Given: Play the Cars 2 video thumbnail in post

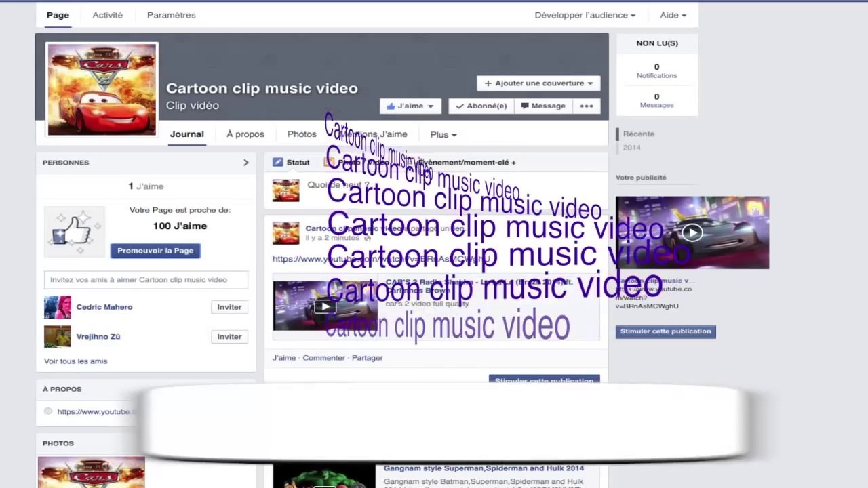Looking at the screenshot, I should (324, 306).
